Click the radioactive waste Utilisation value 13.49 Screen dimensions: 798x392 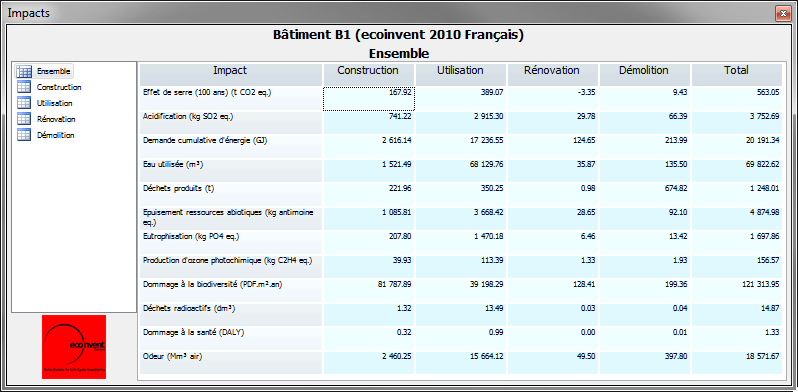(494, 309)
